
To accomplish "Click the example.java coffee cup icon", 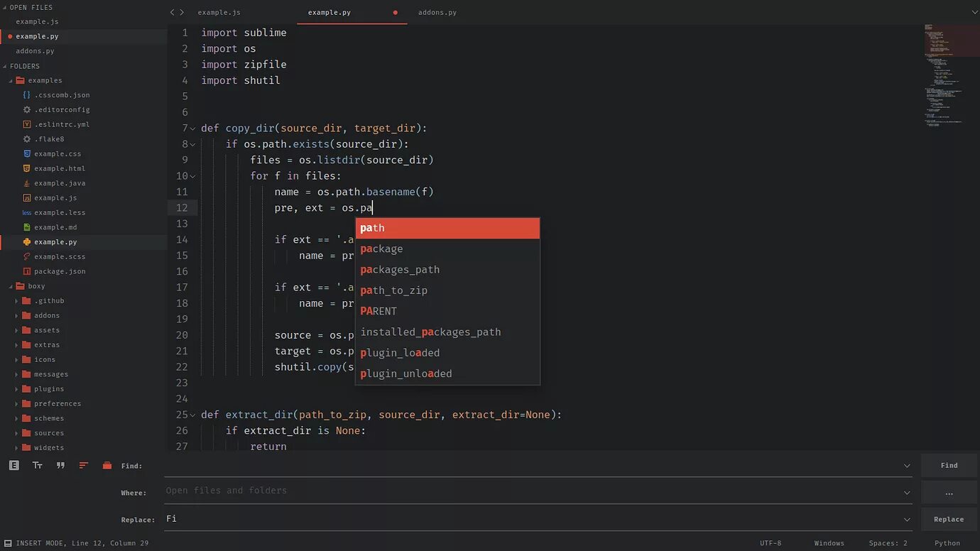I will click(26, 183).
